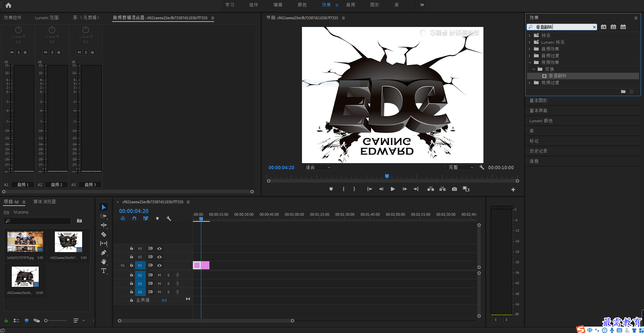The width and height of the screenshot is (644, 333).
Task: Toggle V1 track output eye
Action: tap(160, 265)
